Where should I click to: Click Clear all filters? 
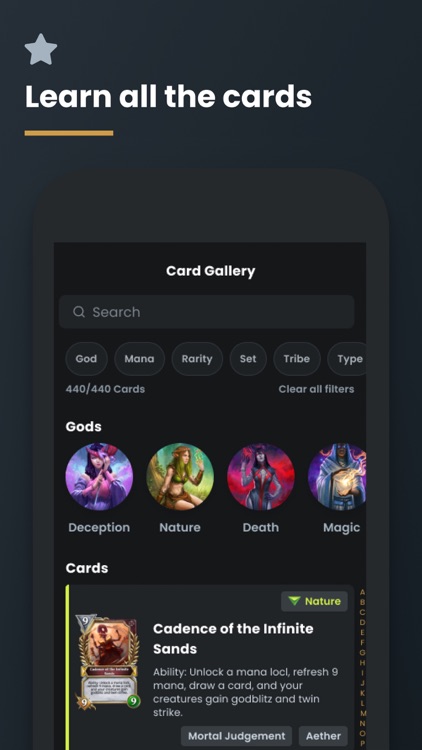coord(316,389)
